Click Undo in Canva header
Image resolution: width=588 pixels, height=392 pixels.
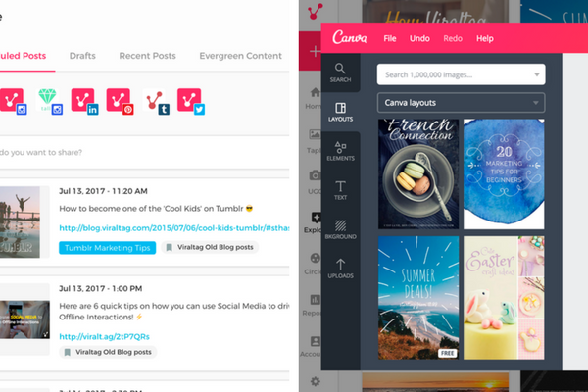tap(419, 38)
